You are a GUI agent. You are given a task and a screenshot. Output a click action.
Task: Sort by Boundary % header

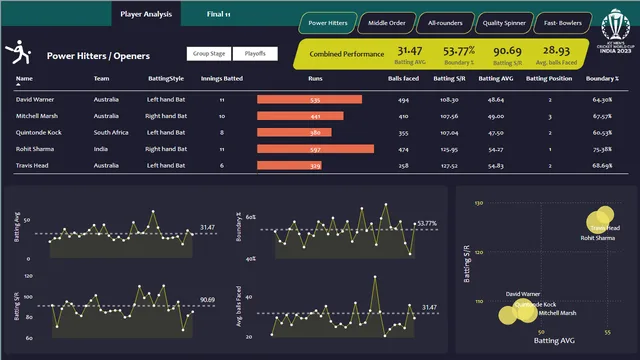tap(602, 78)
